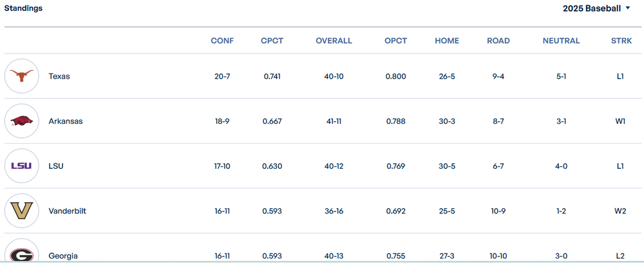Click the Arkansas Razorbacks logo icon
Image resolution: width=644 pixels, height=263 pixels.
23,121
